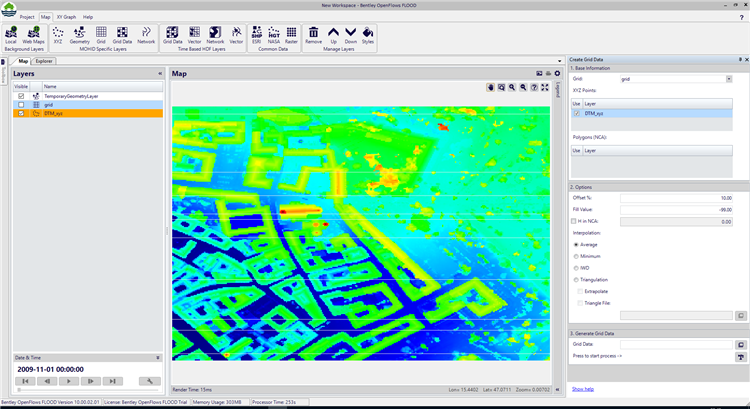Add Network in MOHID Specific Layers
750x409 pixels.
(x=146, y=35)
